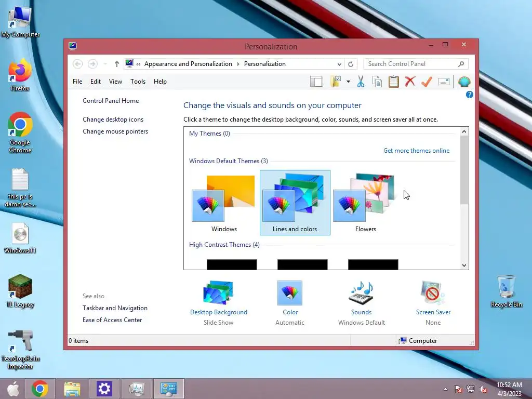532x399 pixels.
Task: Open File Explorer from the taskbar
Action: pos(72,389)
